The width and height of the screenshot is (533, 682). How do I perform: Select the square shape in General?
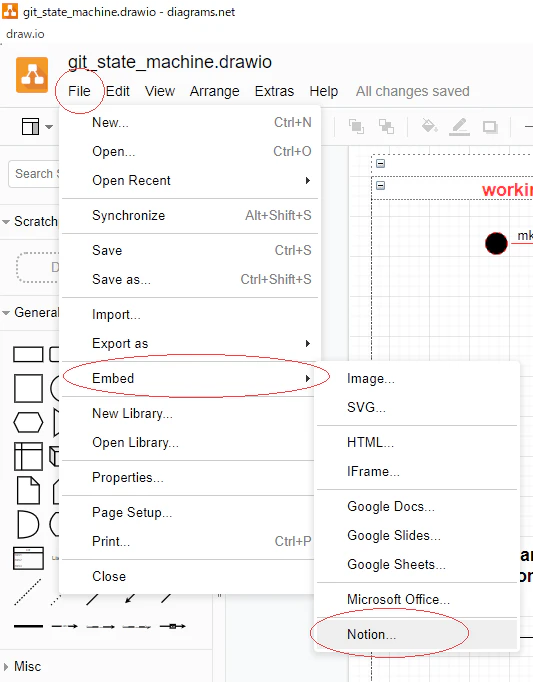[x=28, y=388]
